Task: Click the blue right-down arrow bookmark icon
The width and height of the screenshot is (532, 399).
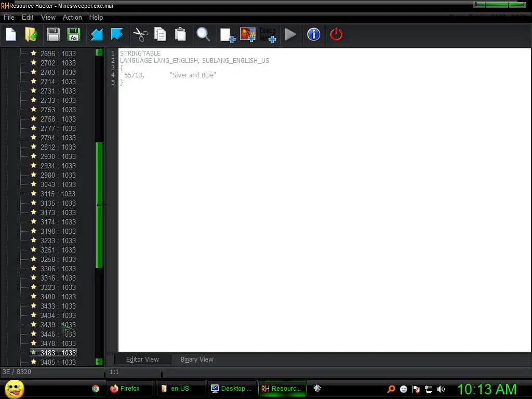Action: coord(117,35)
